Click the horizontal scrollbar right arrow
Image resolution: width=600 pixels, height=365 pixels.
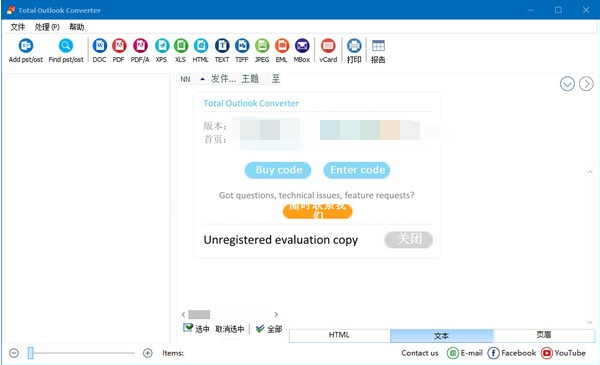[276, 314]
